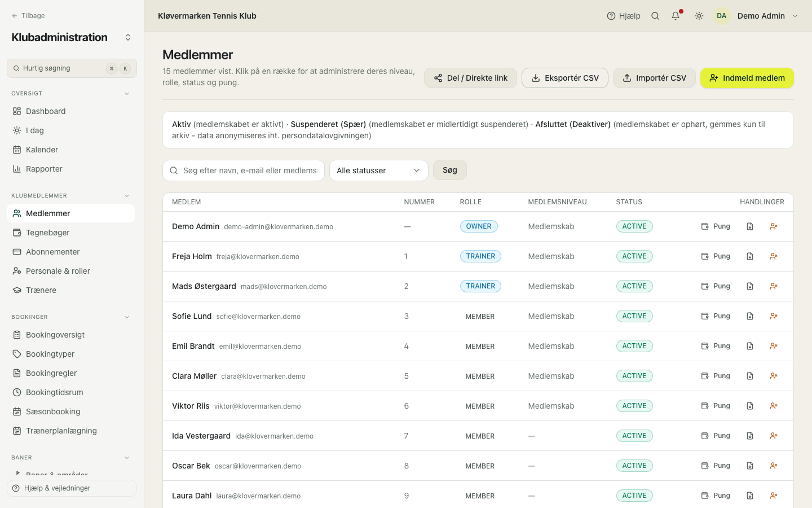Click Eksportér CSV
Screen dimensions: 812x508
click(565, 78)
